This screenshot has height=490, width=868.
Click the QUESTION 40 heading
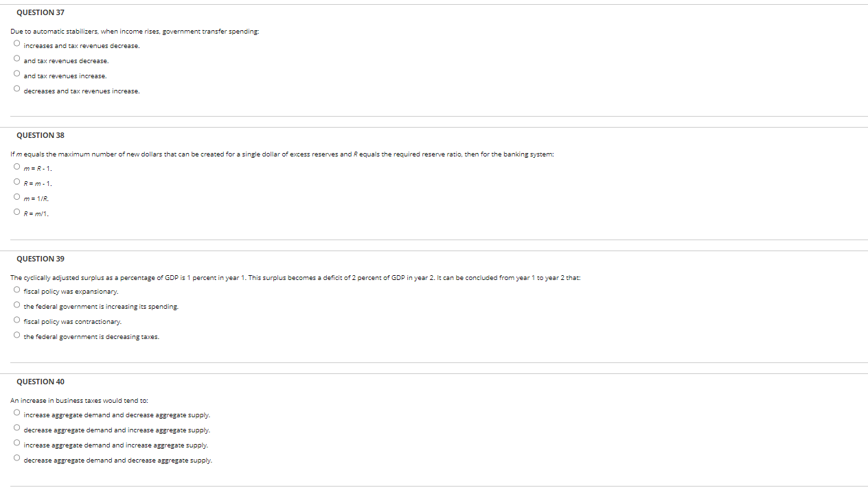point(41,382)
